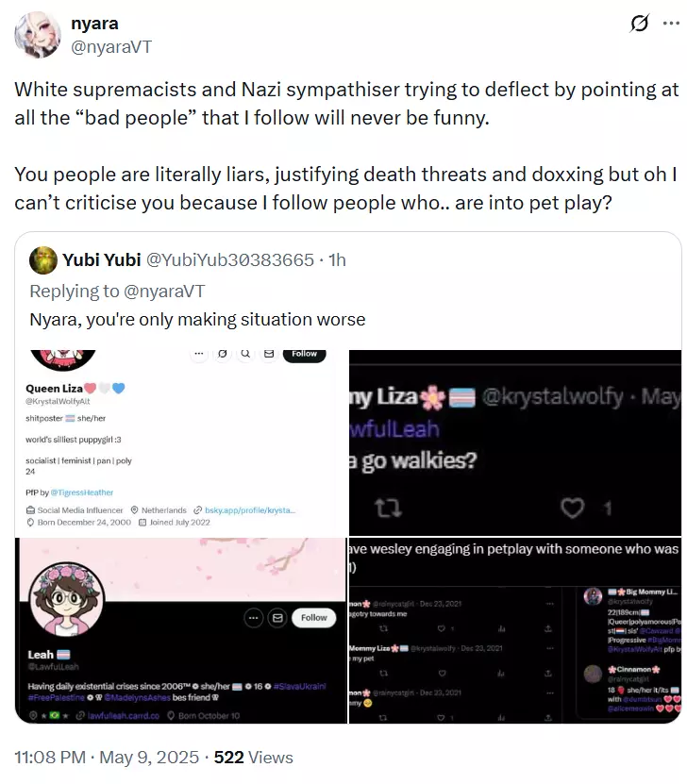Image resolution: width=687 pixels, height=784 pixels.
Task: Click the 522 Views count
Action: tap(254, 758)
